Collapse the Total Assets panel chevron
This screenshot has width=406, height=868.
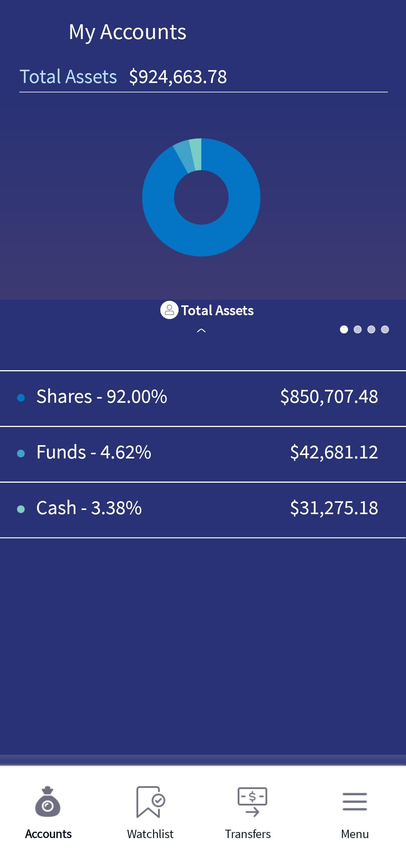(x=201, y=331)
